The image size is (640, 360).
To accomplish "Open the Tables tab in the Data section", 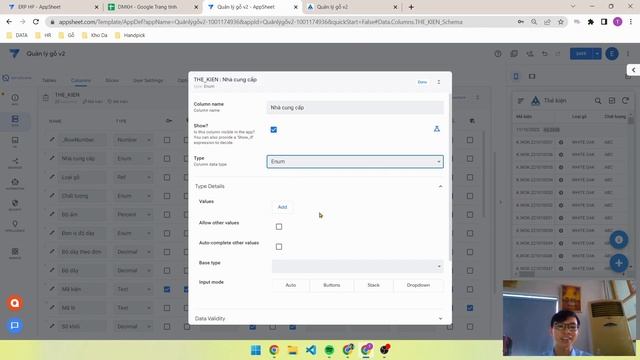I will click(x=49, y=80).
